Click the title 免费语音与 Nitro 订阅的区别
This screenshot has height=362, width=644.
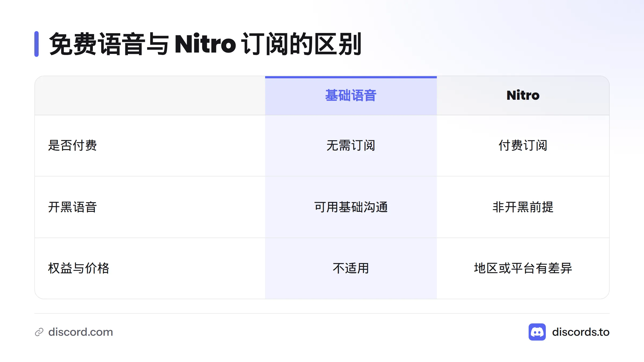[205, 44]
